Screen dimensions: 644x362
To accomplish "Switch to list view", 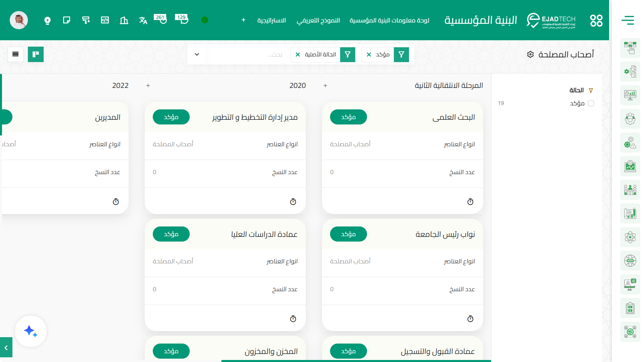I will point(15,54).
